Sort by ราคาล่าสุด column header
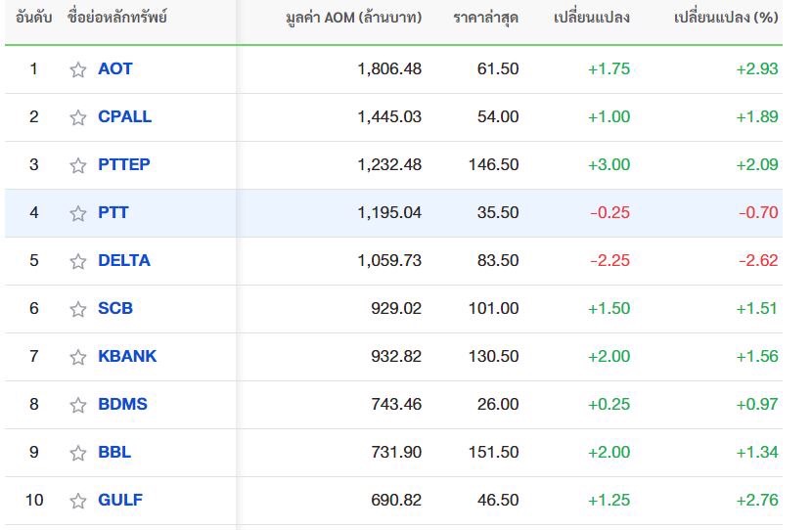Viewport: 812px width, 530px height. 486,18
